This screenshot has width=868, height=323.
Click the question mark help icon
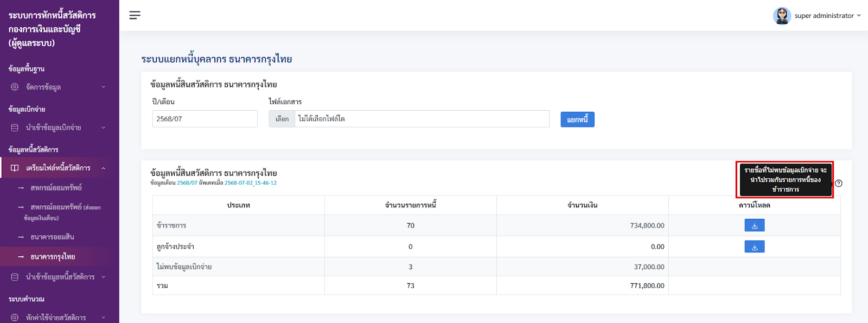(839, 183)
